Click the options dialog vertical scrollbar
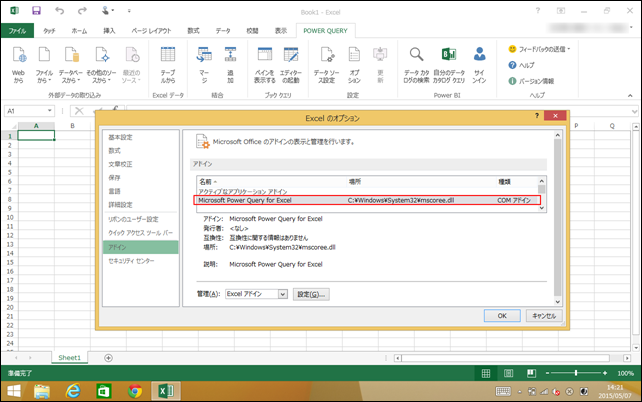This screenshot has width=642, height=402. point(557,217)
